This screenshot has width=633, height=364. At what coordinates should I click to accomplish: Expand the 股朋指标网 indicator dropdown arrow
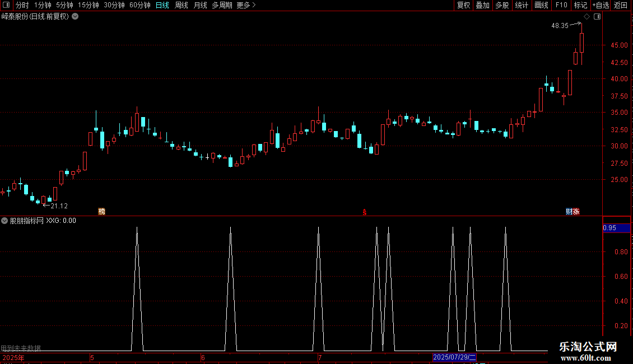[4, 221]
